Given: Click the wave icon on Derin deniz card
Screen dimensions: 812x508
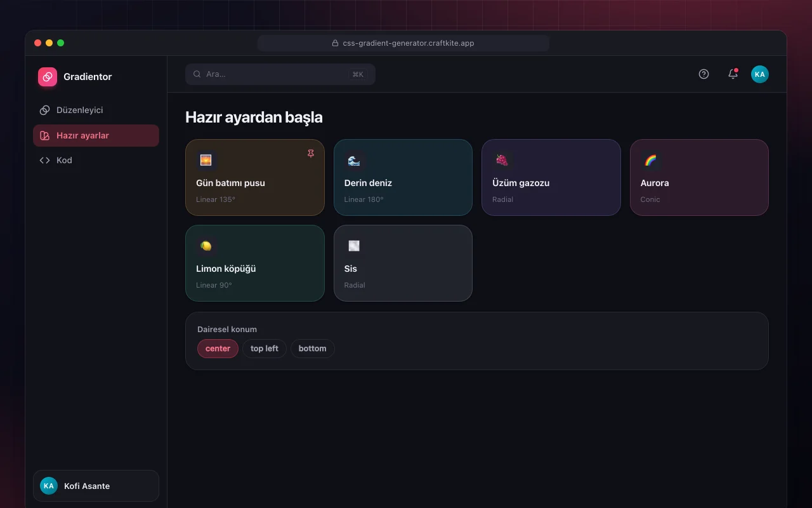Looking at the screenshot, I should coord(354,161).
